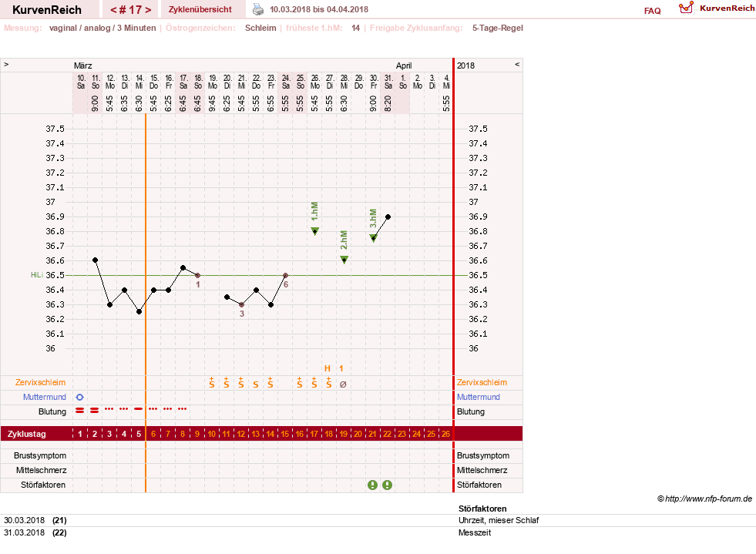Click cycle day 1 in the Zyklustag bar

80,434
